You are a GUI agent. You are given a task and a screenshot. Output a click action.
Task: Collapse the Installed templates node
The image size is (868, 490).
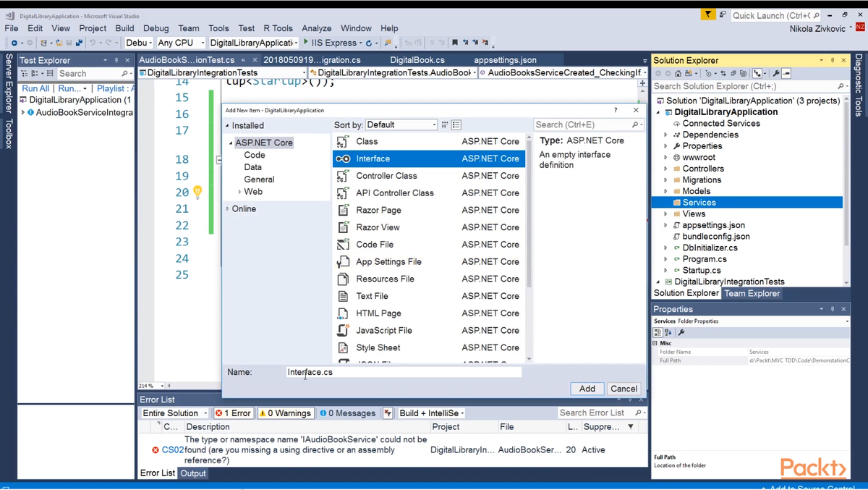coord(227,126)
